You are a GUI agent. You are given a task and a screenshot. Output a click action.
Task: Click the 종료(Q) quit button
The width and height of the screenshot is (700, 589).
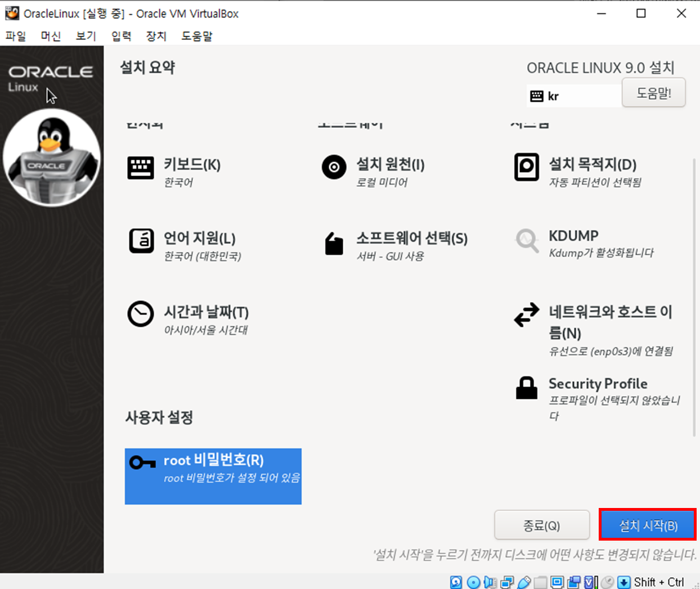pos(542,525)
